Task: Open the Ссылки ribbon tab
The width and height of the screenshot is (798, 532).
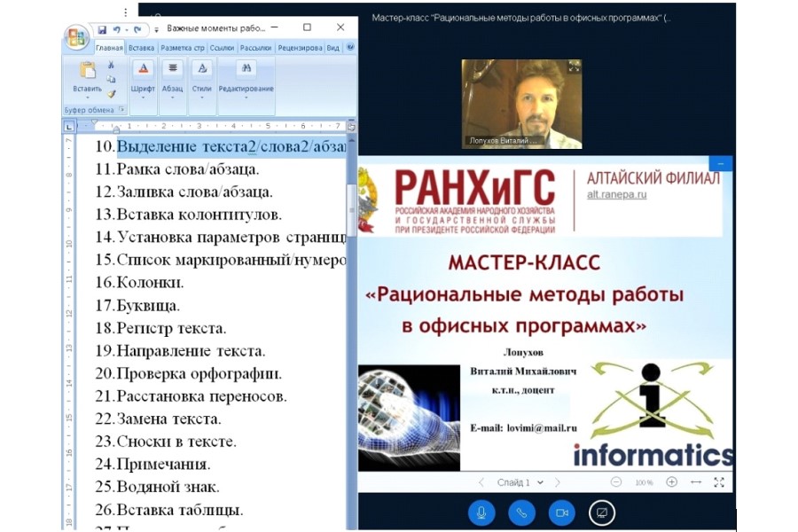Action: click(x=222, y=48)
